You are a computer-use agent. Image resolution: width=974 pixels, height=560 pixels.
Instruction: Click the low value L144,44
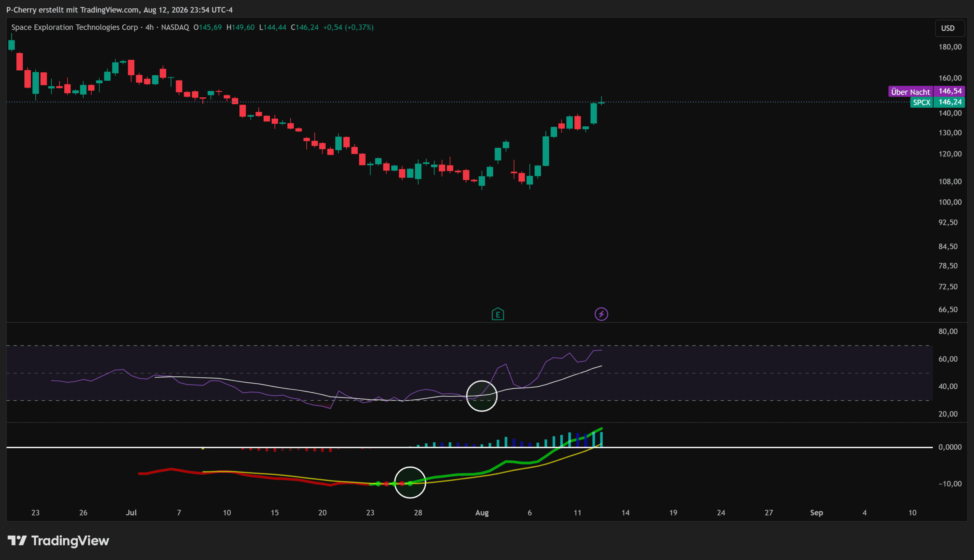pyautogui.click(x=273, y=27)
